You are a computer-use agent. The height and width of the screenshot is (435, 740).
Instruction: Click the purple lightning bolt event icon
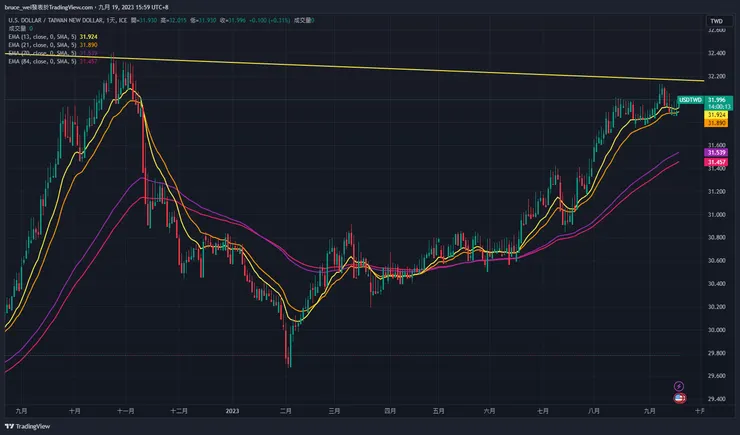679,386
